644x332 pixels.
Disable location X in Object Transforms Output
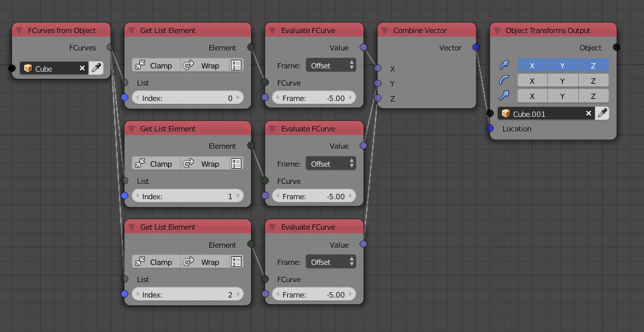click(532, 65)
